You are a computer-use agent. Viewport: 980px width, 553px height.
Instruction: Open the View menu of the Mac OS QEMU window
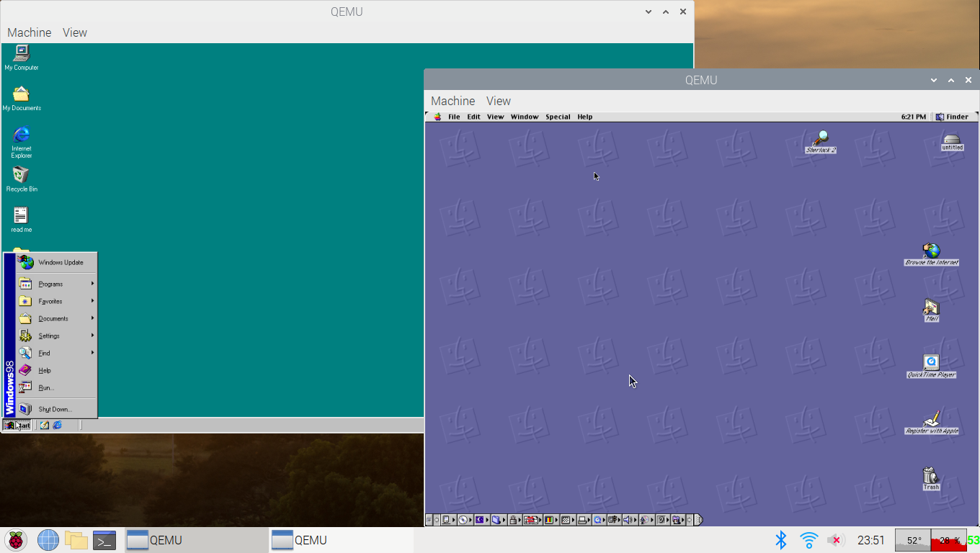499,101
